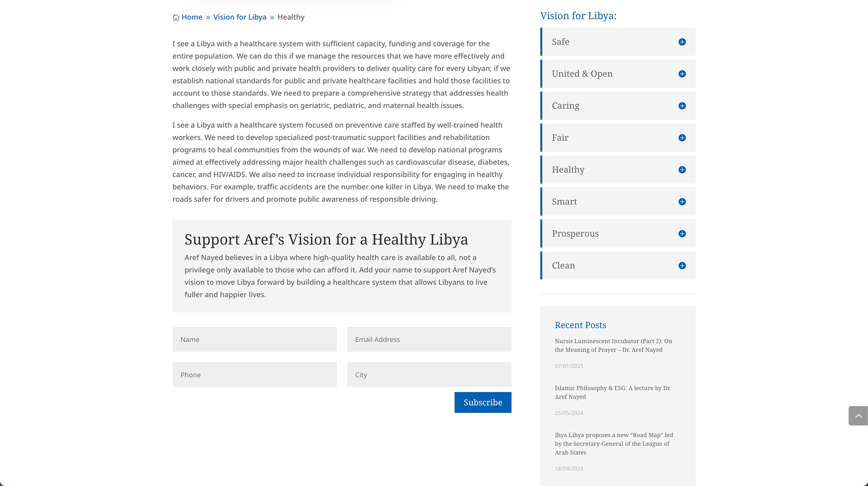Viewport: 868px width, 486px height.
Task: Expand the Prosperous accordion section
Action: (682, 234)
